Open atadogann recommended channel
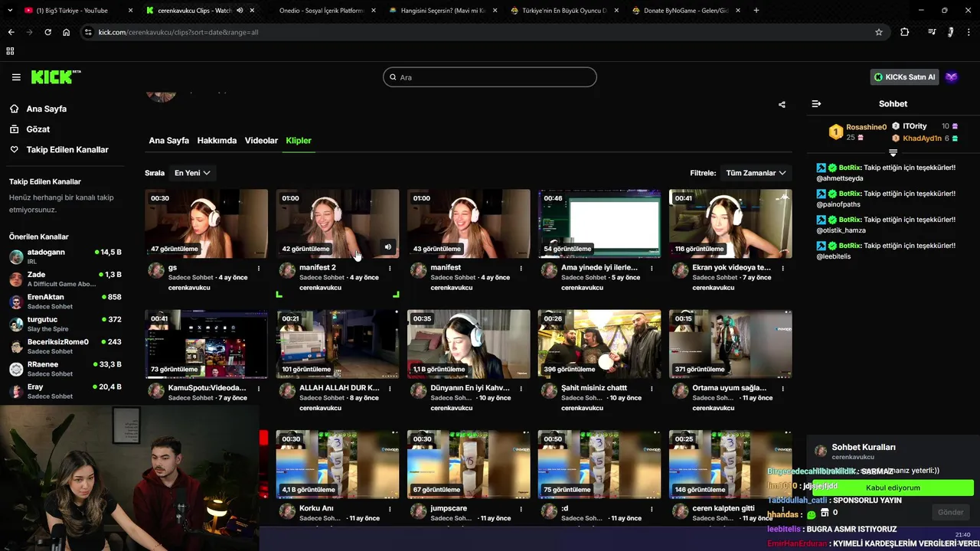This screenshot has width=980, height=551. (65, 256)
